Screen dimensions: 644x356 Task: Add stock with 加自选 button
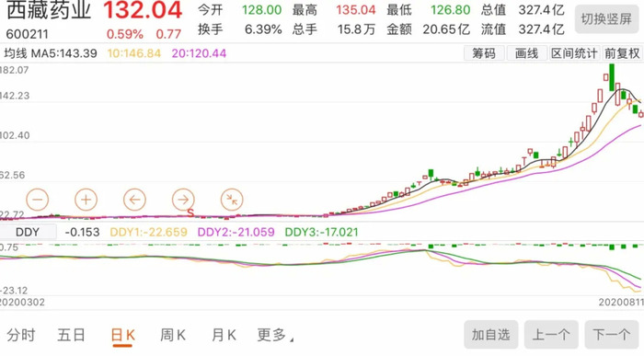click(x=490, y=335)
